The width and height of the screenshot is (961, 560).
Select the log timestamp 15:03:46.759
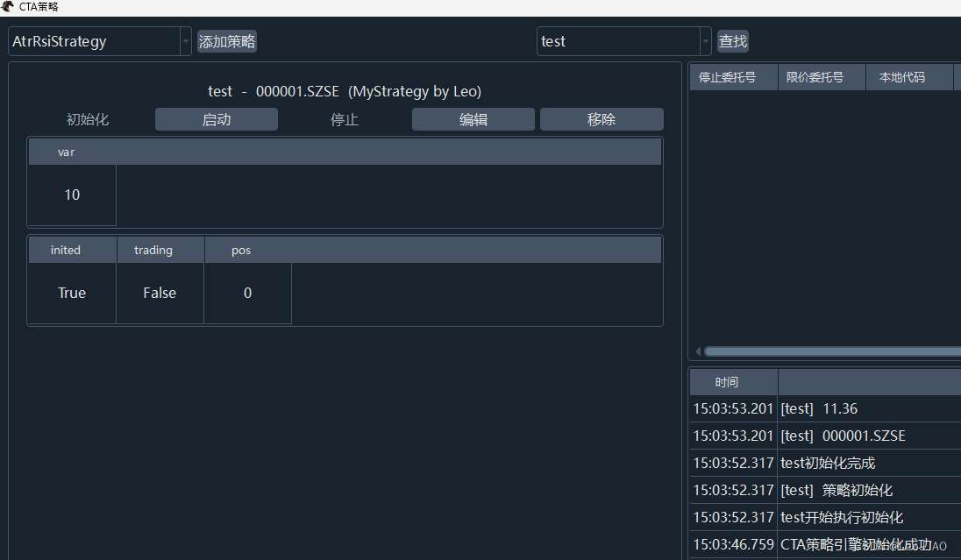(734, 544)
